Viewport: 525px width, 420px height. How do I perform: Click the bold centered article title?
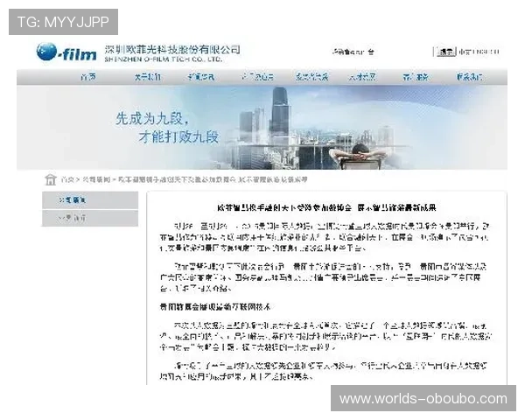click(326, 207)
